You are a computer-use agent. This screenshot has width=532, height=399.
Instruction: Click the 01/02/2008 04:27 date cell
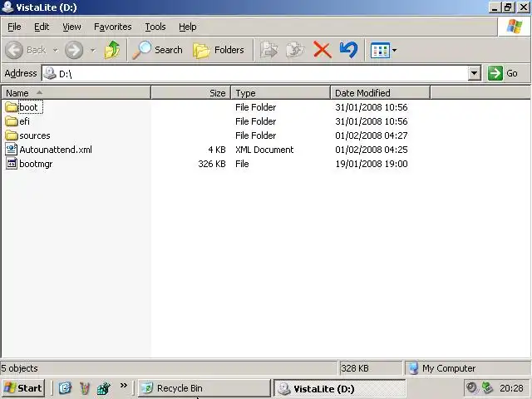click(372, 135)
